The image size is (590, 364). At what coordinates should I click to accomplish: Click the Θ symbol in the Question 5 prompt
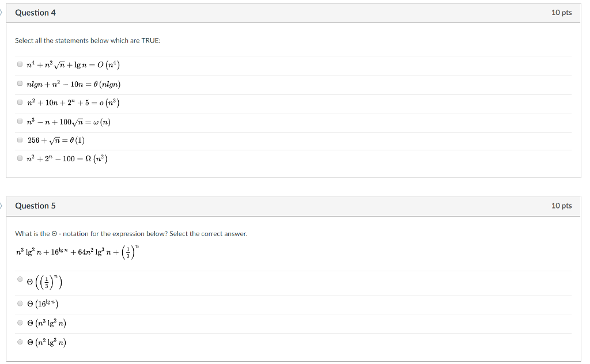[x=54, y=233]
